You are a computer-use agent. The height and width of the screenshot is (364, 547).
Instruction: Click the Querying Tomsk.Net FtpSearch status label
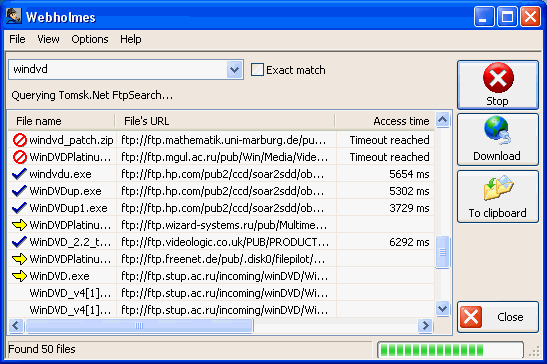pyautogui.click(x=92, y=95)
